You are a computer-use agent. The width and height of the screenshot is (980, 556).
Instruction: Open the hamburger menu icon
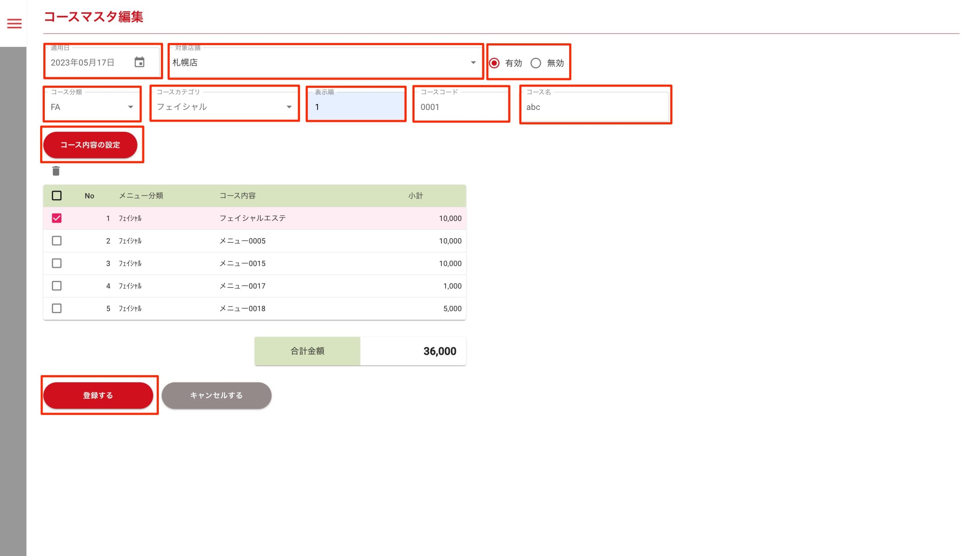tap(15, 24)
